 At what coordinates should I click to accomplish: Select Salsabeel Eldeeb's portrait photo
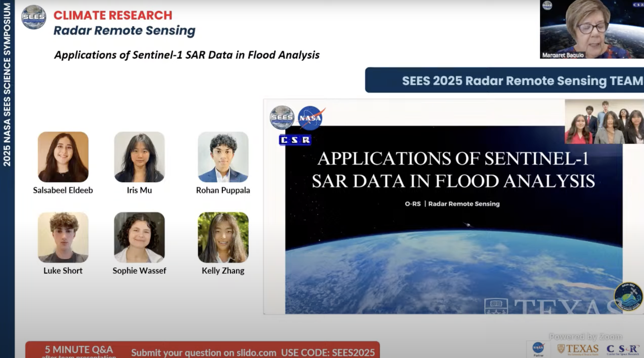coord(63,157)
